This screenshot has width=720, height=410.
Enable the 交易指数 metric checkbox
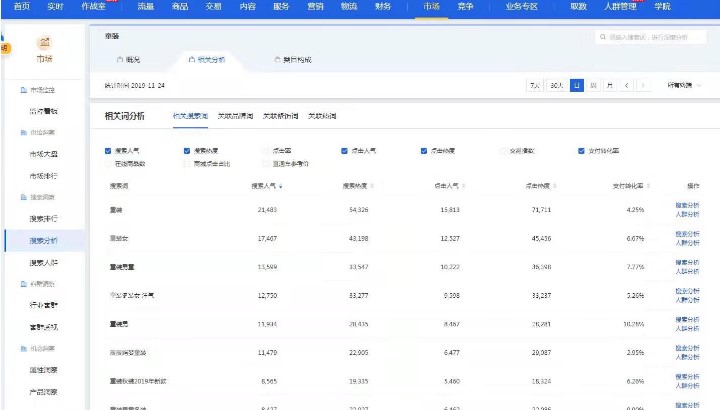point(503,151)
